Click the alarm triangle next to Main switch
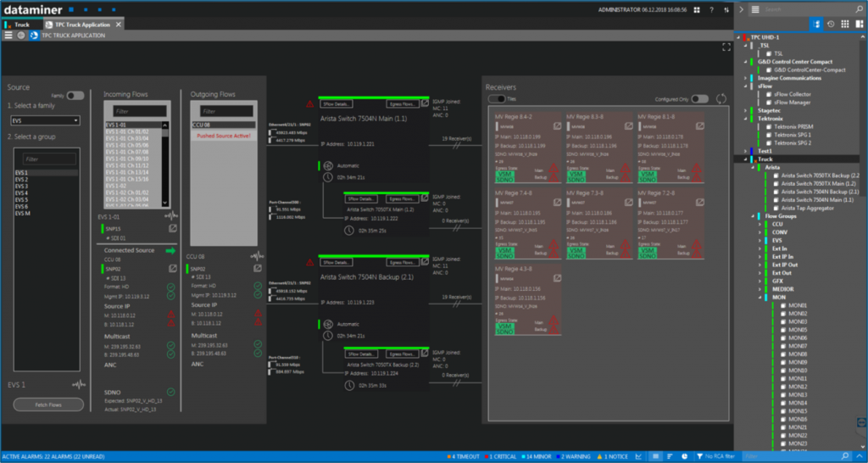Screen dimensions: 868x463 click(x=310, y=103)
